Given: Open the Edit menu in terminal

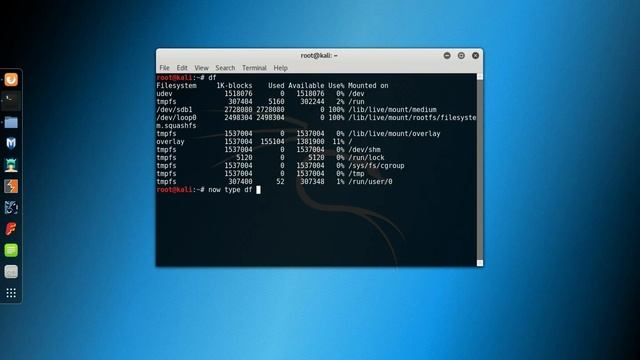Looking at the screenshot, I should coord(182,68).
